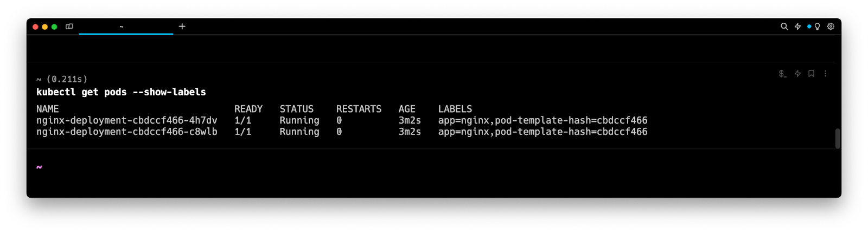Open settings via the gear icon
The width and height of the screenshot is (868, 233).
click(x=831, y=27)
